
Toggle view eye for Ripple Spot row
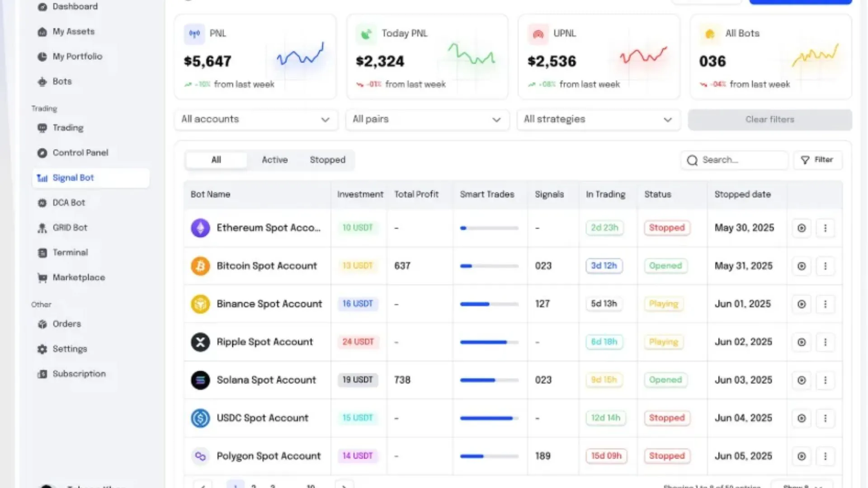coord(802,342)
